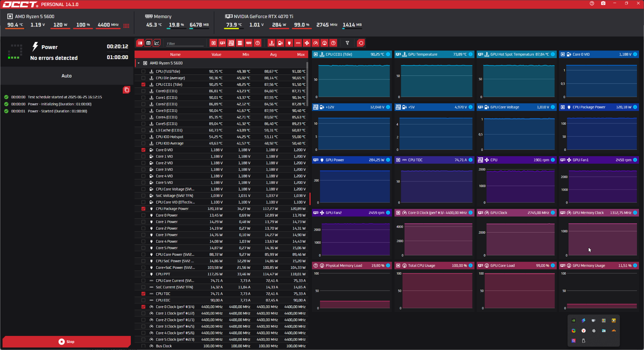The height and width of the screenshot is (350, 644).
Task: Open the funnel filter options
Action: pos(347,43)
